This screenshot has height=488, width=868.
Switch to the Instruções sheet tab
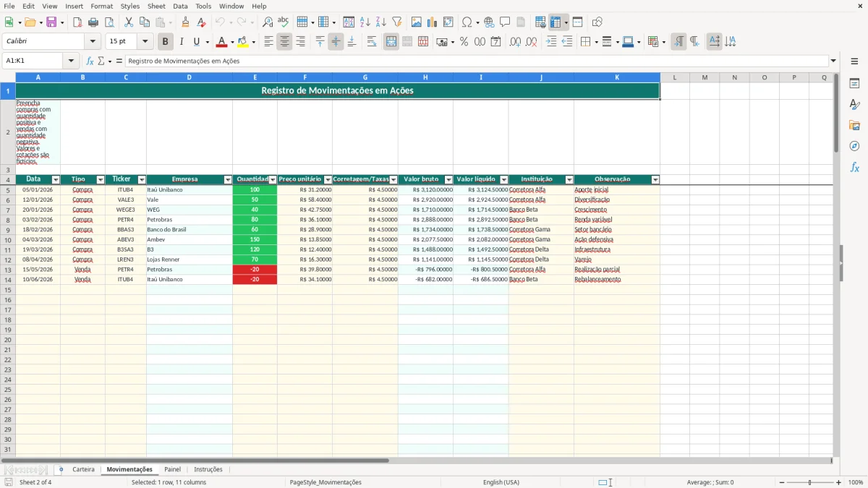pos(208,469)
